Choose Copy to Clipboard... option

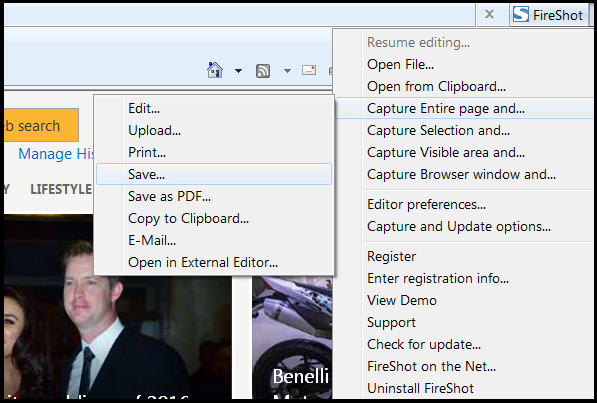214,219
